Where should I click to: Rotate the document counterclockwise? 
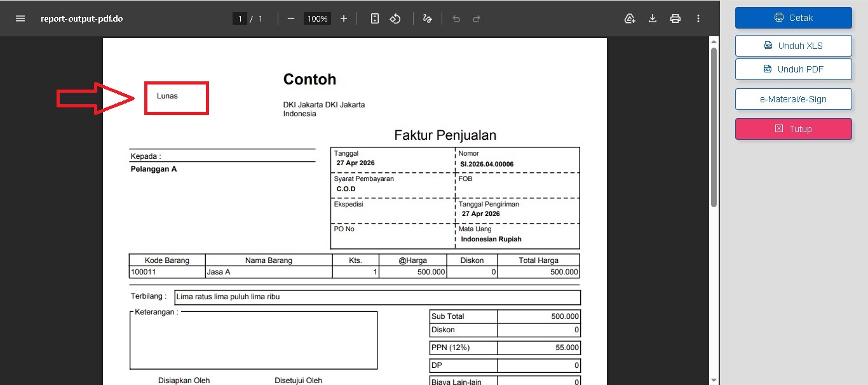pyautogui.click(x=395, y=18)
